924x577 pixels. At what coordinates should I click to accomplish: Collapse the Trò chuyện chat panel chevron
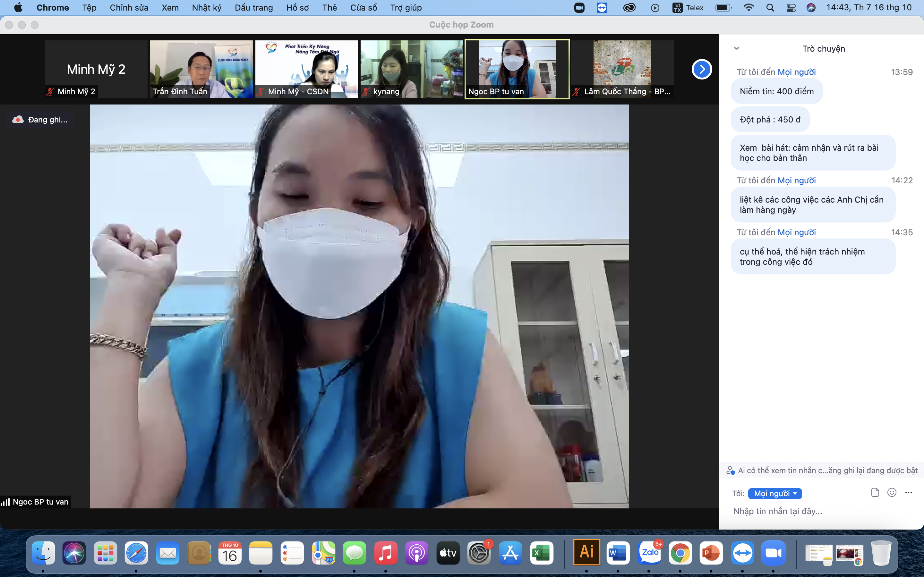[x=737, y=48]
